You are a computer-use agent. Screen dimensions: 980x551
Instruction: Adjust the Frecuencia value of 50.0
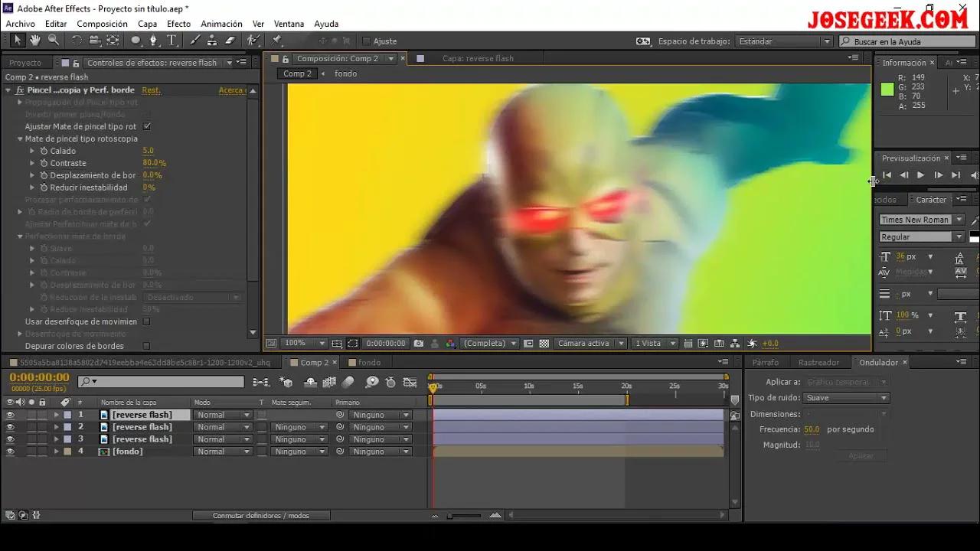812,429
